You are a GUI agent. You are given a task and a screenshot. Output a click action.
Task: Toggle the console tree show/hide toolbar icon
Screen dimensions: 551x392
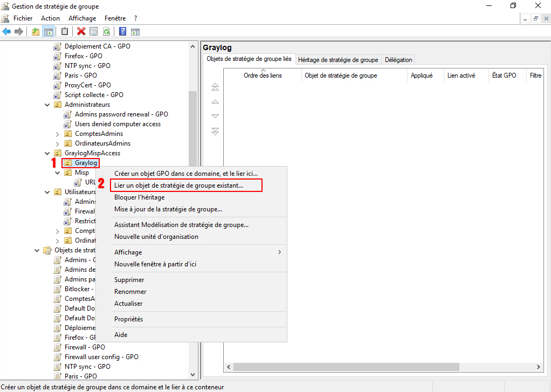[48, 32]
